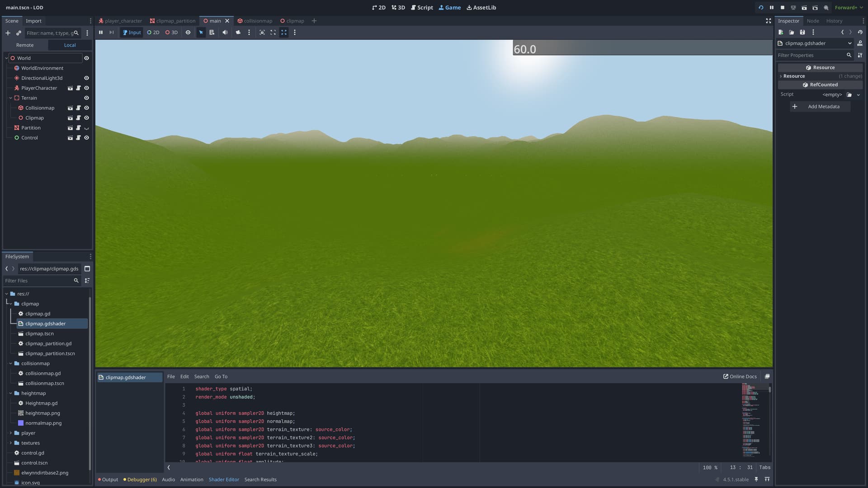Expand the textures folder
The image size is (868, 488).
coord(11,443)
